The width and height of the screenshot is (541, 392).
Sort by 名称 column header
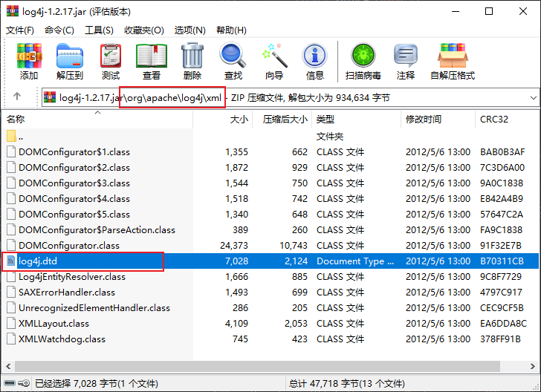coord(97,120)
